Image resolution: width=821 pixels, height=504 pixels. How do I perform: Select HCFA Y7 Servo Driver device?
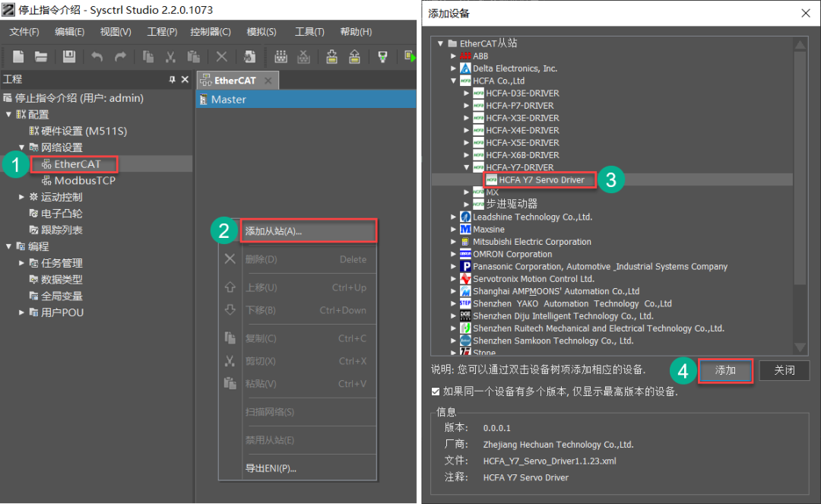point(541,180)
